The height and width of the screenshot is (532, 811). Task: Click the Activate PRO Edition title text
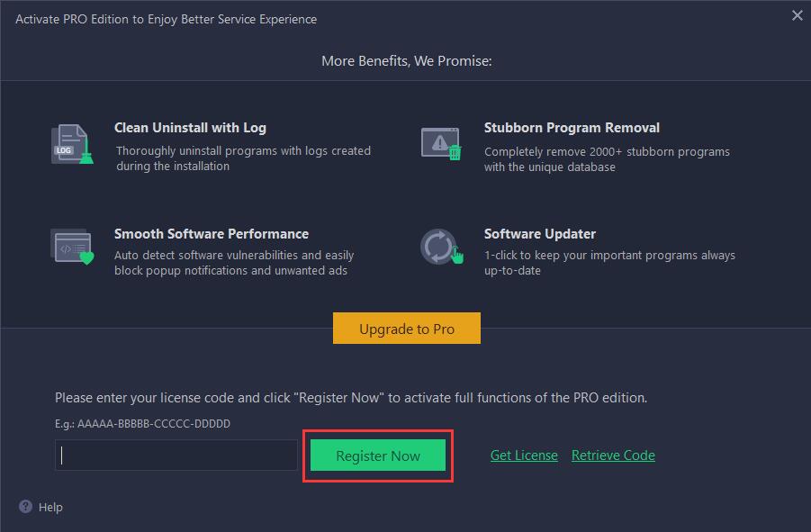[166, 19]
